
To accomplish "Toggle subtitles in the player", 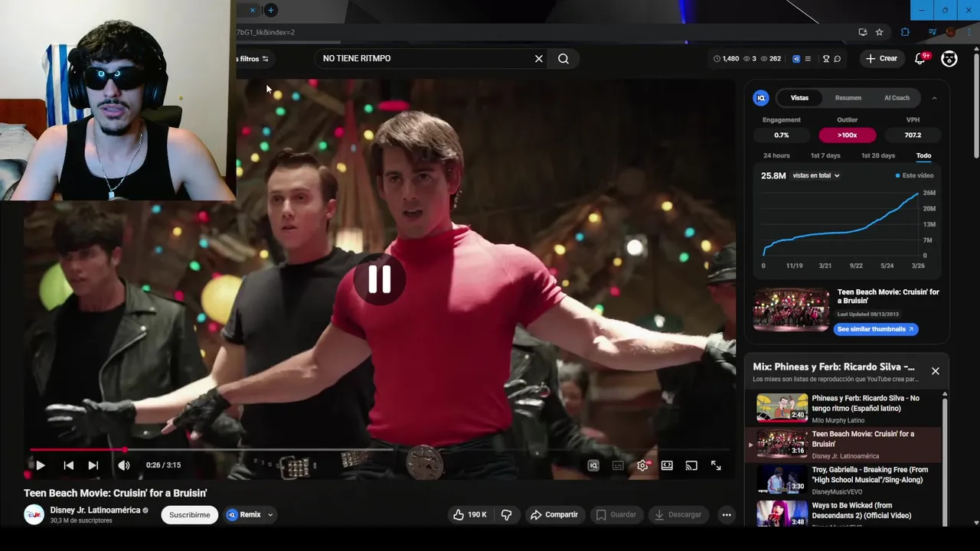I will (x=618, y=465).
